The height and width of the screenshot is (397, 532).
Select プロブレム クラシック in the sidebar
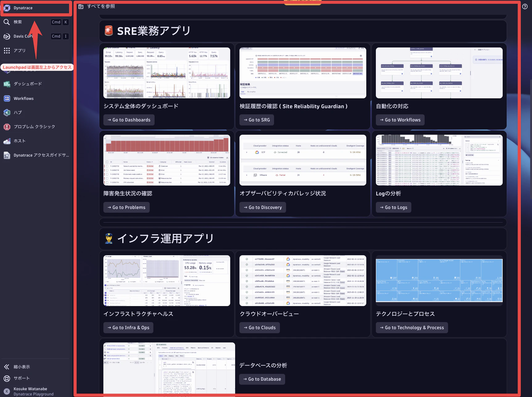point(34,127)
